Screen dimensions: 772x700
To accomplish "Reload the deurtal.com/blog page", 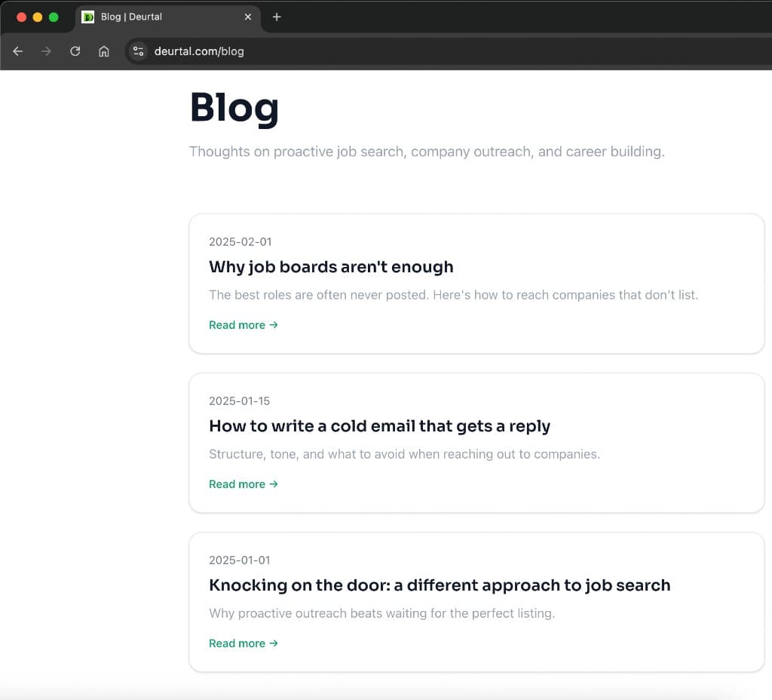I will (75, 51).
